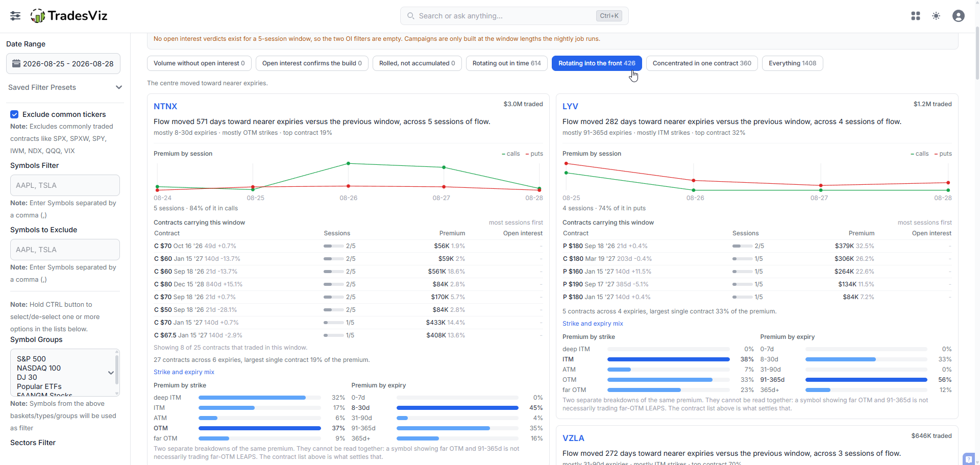Open the Symbol Groups dropdown arrow

(111, 373)
